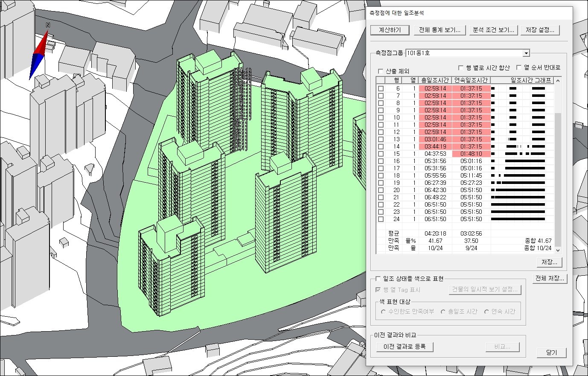Image resolution: width=588 pixels, height=376 pixels.
Task: Open 저장 설정 options
Action: pyautogui.click(x=540, y=30)
